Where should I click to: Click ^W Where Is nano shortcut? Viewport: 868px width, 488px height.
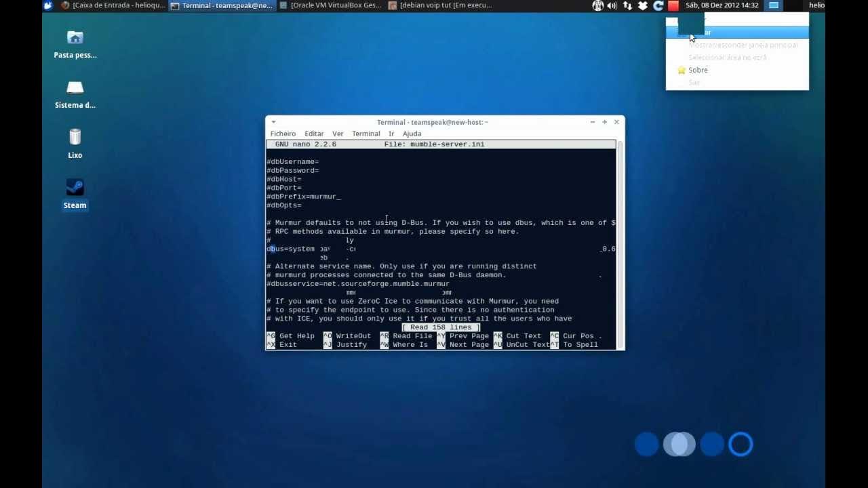click(x=404, y=345)
